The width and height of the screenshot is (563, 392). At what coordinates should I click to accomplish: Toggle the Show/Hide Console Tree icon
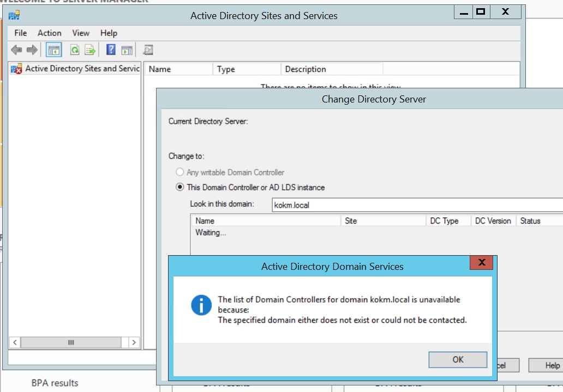tap(54, 50)
